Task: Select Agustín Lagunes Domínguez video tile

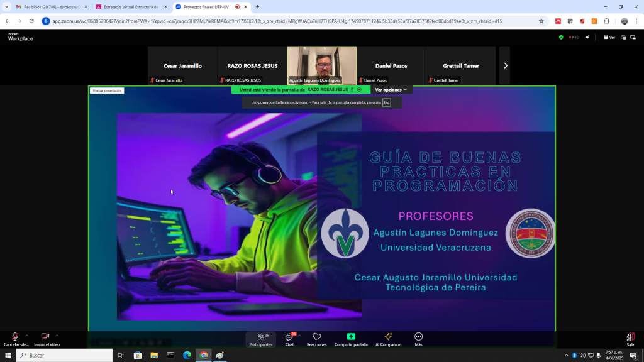Action: point(321,65)
